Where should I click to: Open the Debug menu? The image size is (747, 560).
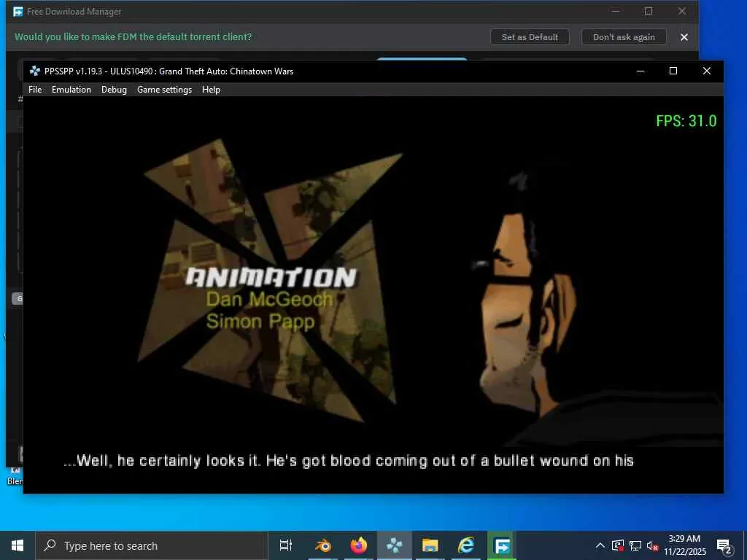(114, 90)
